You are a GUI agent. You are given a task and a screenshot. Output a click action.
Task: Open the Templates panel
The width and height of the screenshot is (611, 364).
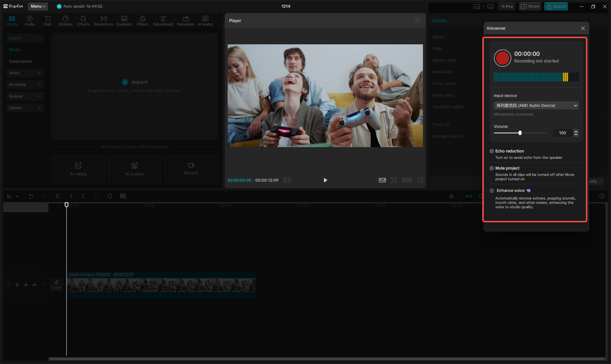click(185, 20)
